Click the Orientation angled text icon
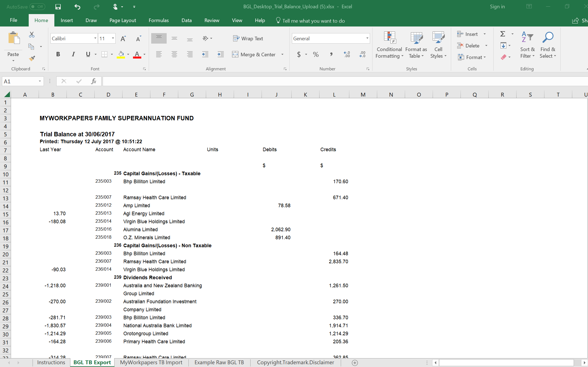Screen dimensions: 588x367 205,38
